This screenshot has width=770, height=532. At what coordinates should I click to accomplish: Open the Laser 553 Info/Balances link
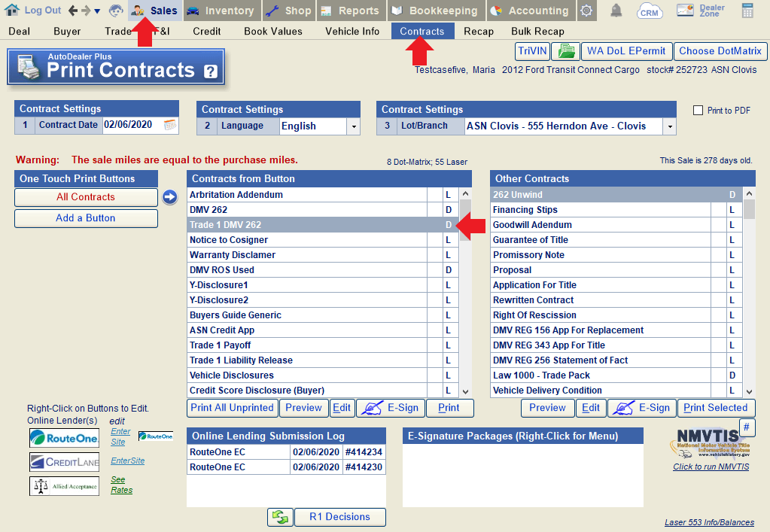[x=709, y=523]
